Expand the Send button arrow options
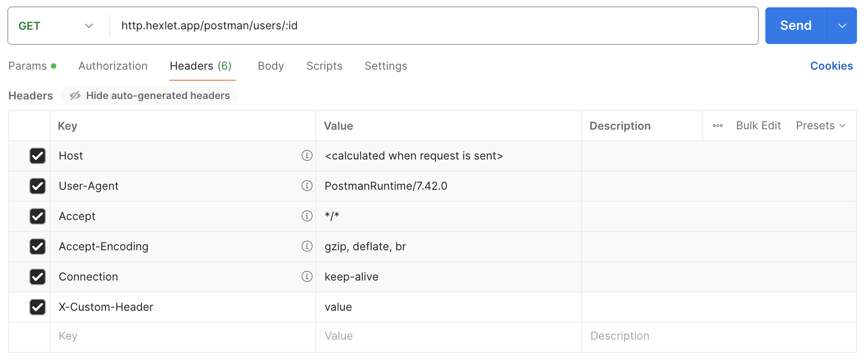Image resolution: width=868 pixels, height=363 pixels. [x=842, y=26]
